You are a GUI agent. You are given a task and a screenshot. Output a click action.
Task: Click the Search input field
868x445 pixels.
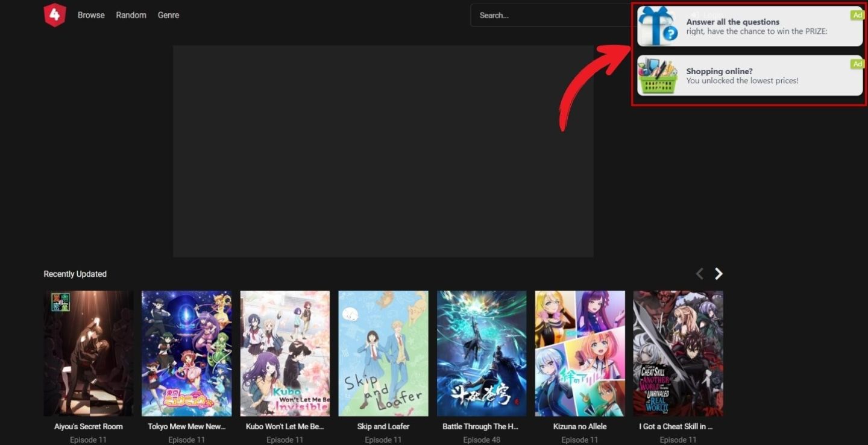point(549,15)
